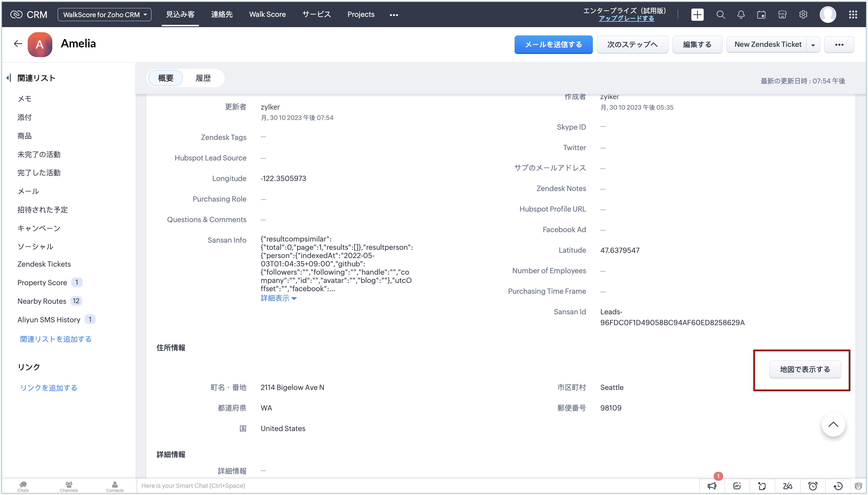Open the marketplace store icon
868x495 pixels.
(x=782, y=15)
